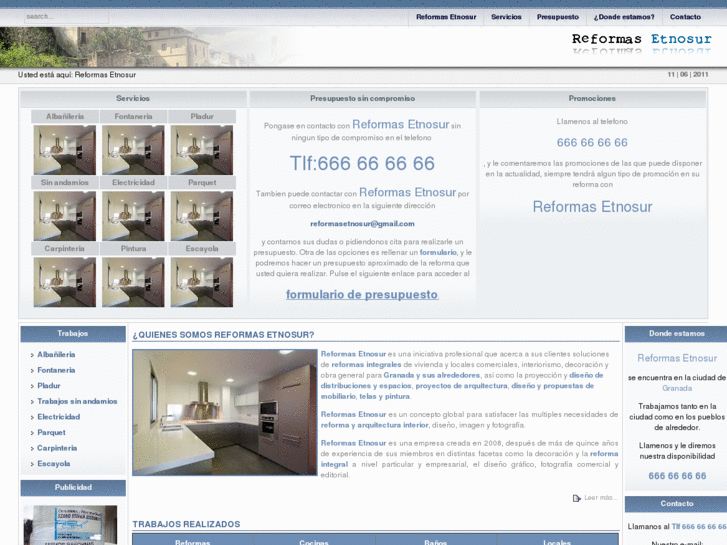Click the ¿QUIENES SOMOS REFORMAS ETNOSUR? heading
This screenshot has height=545, width=727.
223,335
